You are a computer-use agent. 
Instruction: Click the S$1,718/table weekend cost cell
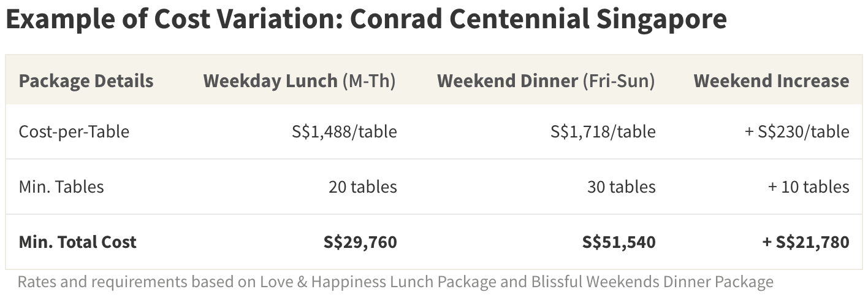coord(603,131)
